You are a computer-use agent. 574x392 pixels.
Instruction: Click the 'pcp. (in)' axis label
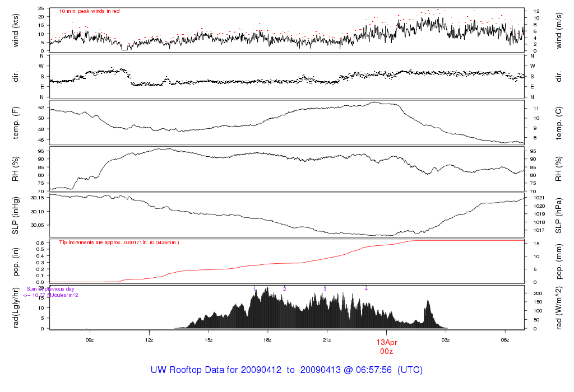15,262
